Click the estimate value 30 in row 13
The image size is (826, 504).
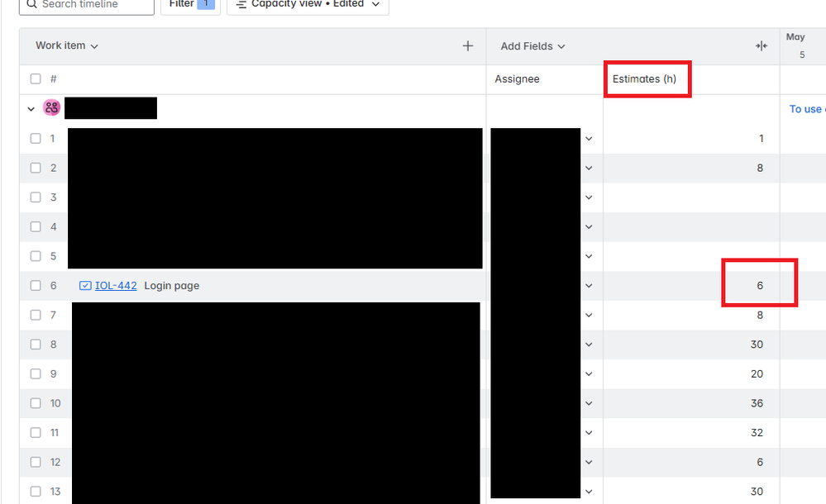pyautogui.click(x=757, y=492)
